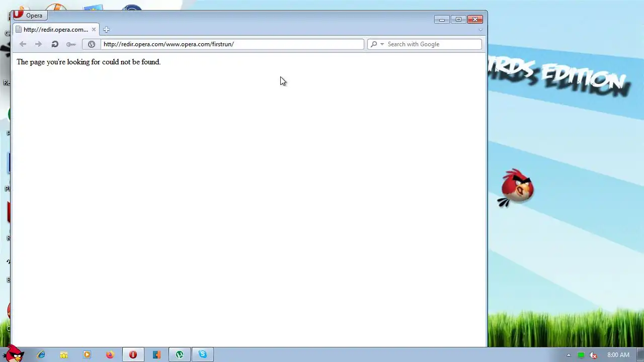The width and height of the screenshot is (644, 362).
Task: Open a new tab with plus icon
Action: click(106, 30)
